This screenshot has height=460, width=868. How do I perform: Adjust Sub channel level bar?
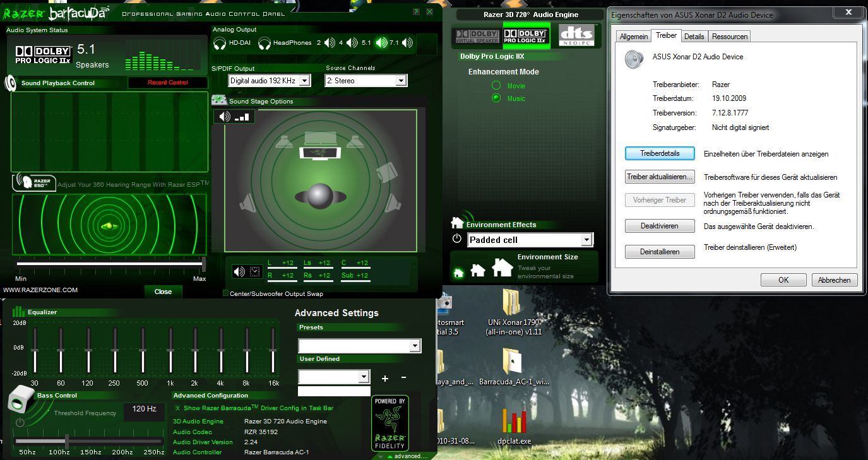pos(355,281)
